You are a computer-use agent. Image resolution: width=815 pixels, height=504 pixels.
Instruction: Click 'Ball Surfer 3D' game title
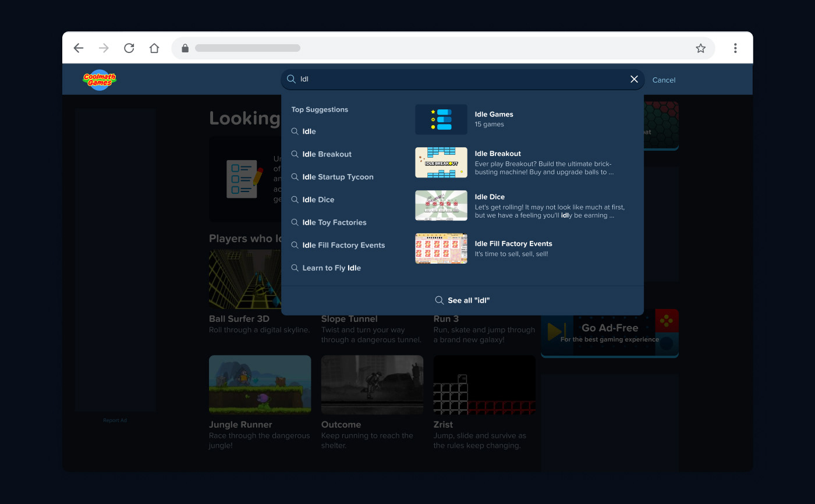pos(239,319)
